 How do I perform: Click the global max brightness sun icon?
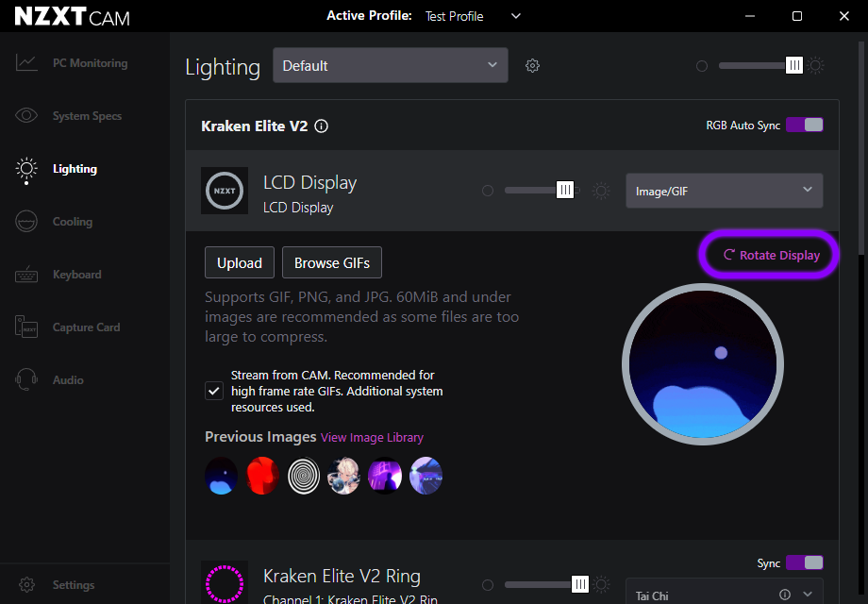click(x=816, y=66)
